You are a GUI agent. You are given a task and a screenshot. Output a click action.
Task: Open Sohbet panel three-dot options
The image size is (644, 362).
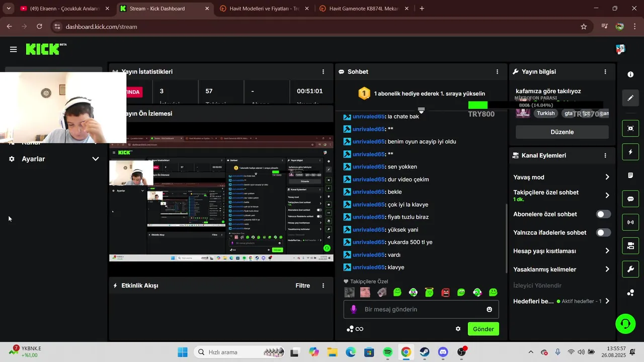(497, 72)
